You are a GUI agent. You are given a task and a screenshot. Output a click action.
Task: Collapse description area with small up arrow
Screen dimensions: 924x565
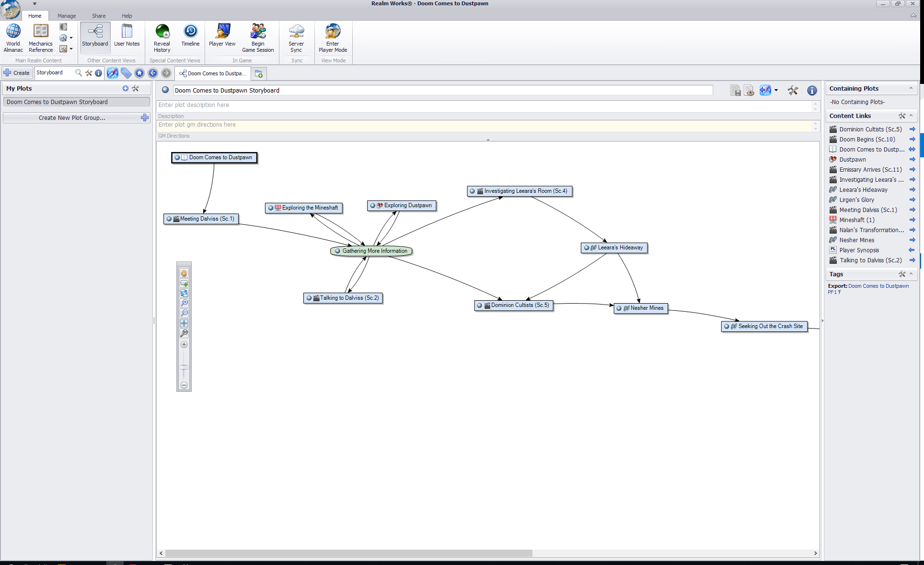(x=488, y=140)
